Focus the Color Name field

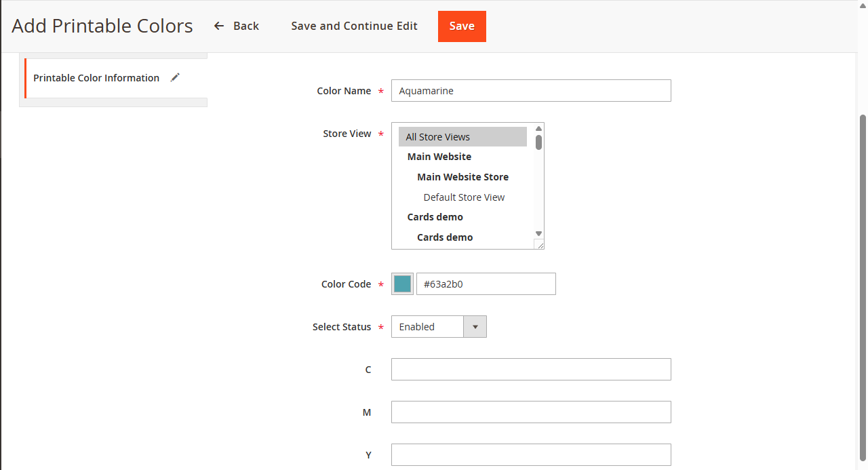(x=531, y=91)
